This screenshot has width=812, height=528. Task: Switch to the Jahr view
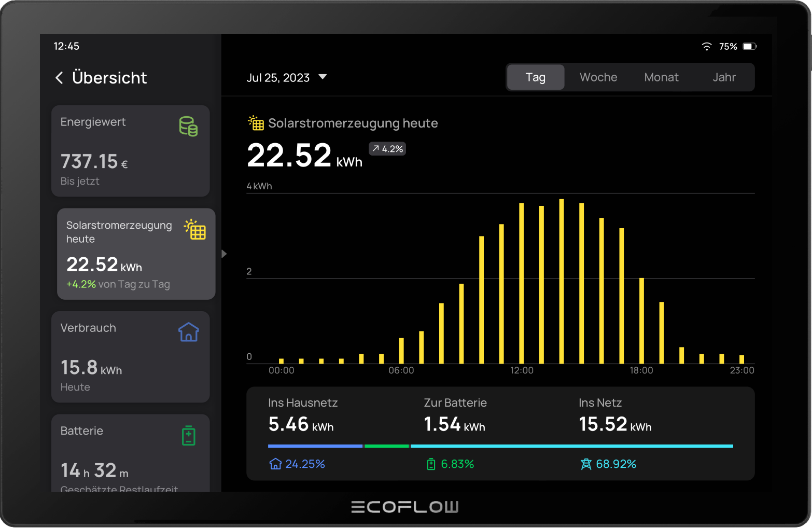tap(724, 77)
